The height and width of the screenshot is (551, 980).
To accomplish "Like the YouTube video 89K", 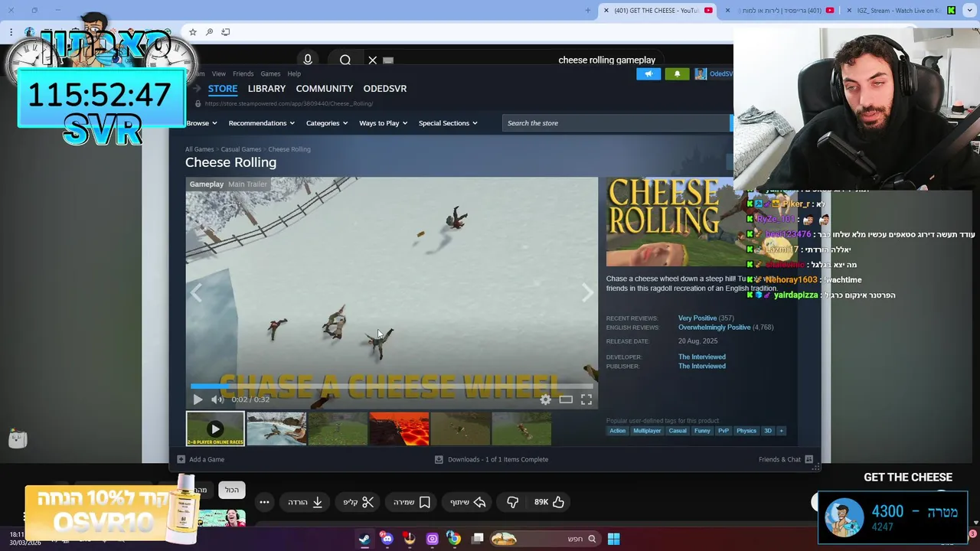I will (550, 502).
